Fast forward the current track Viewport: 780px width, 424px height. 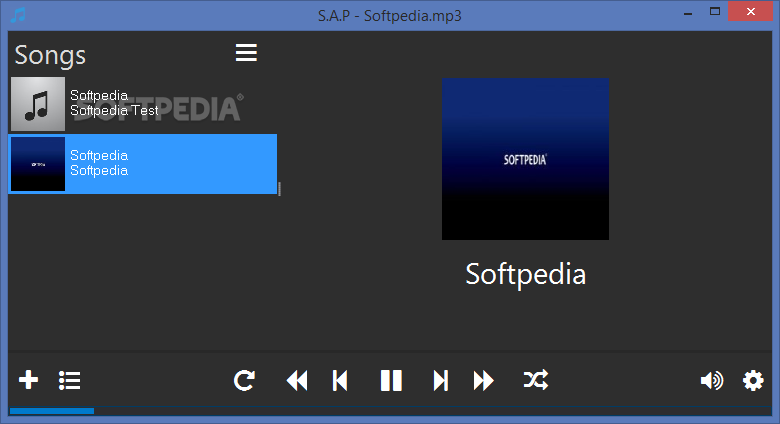484,381
